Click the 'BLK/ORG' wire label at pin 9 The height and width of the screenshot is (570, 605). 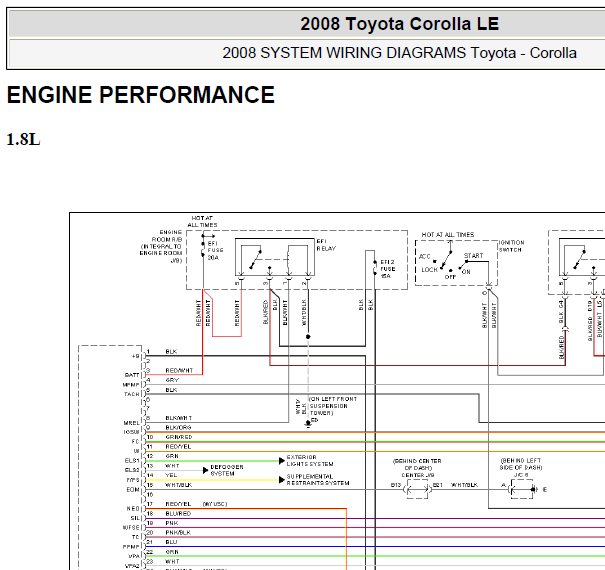pos(178,428)
